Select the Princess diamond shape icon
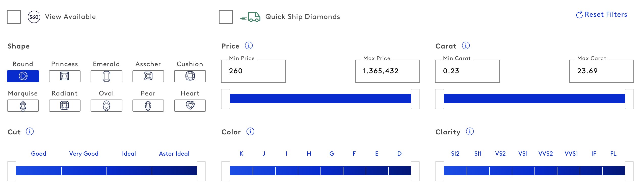The width and height of the screenshot is (644, 193). tap(65, 76)
